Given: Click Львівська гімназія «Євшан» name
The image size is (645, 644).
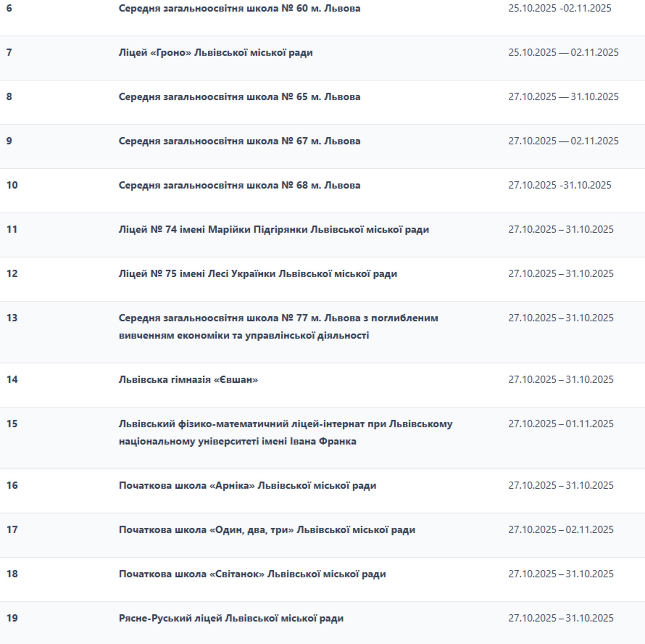Looking at the screenshot, I should point(188,380).
